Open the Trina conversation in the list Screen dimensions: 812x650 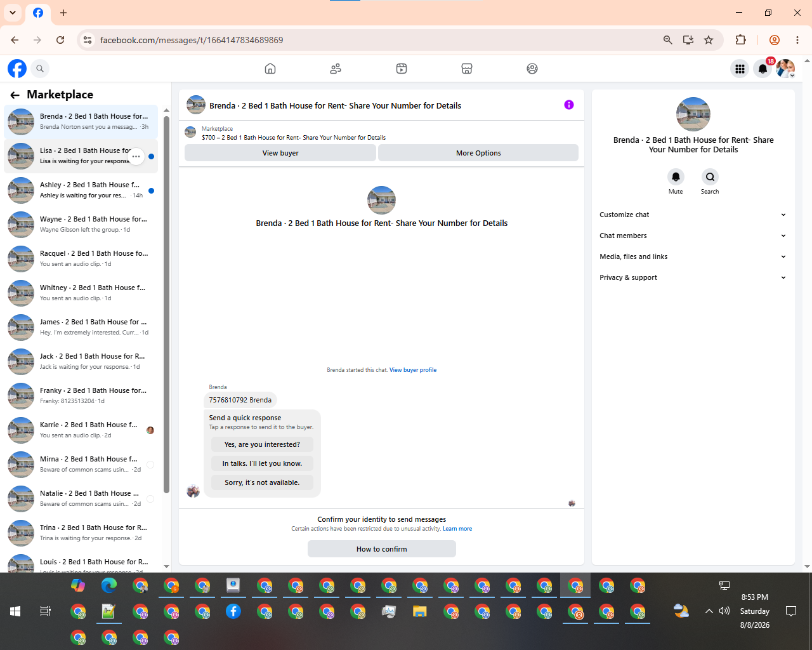pyautogui.click(x=81, y=533)
